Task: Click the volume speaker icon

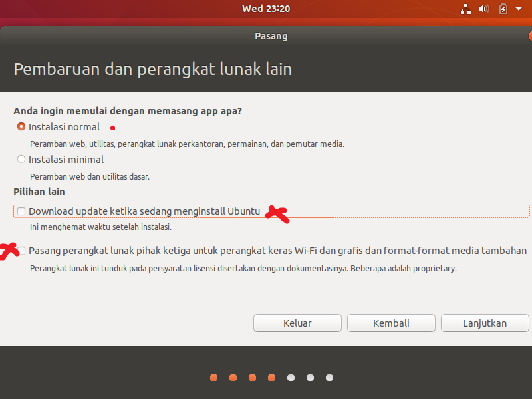Action: click(x=484, y=9)
